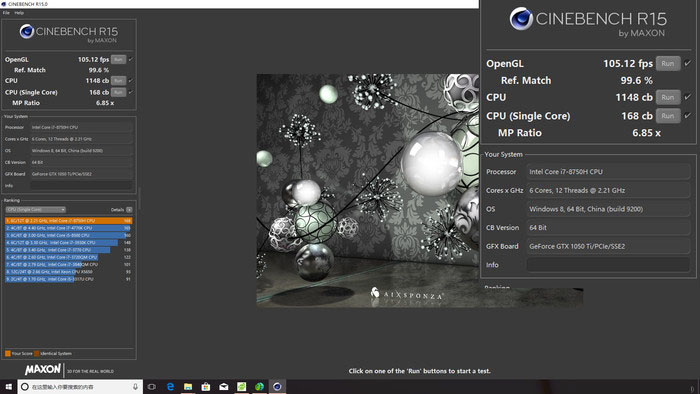This screenshot has height=394, width=700.
Task: Open the Mail app from the taskbar
Action: coord(224,387)
